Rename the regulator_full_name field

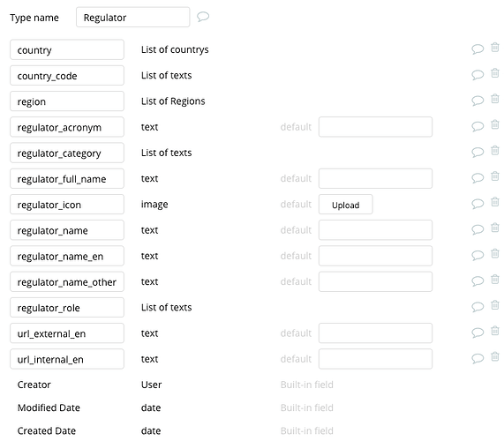67,178
